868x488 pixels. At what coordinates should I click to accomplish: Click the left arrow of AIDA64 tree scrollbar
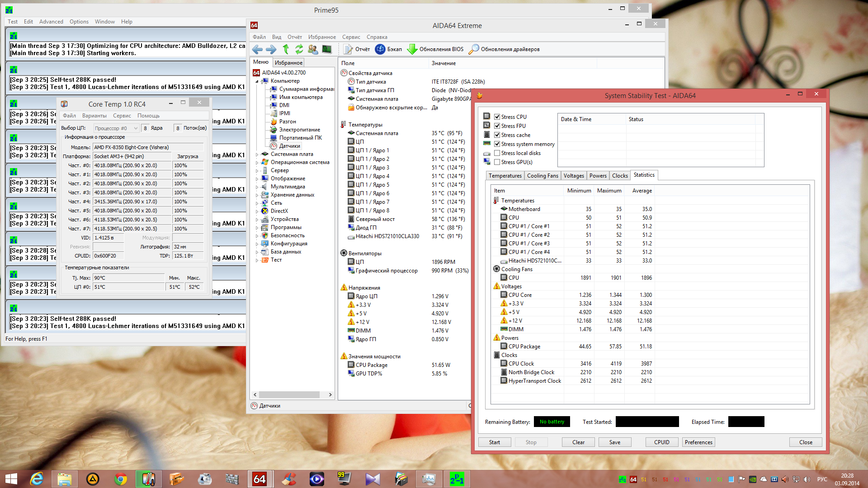255,394
